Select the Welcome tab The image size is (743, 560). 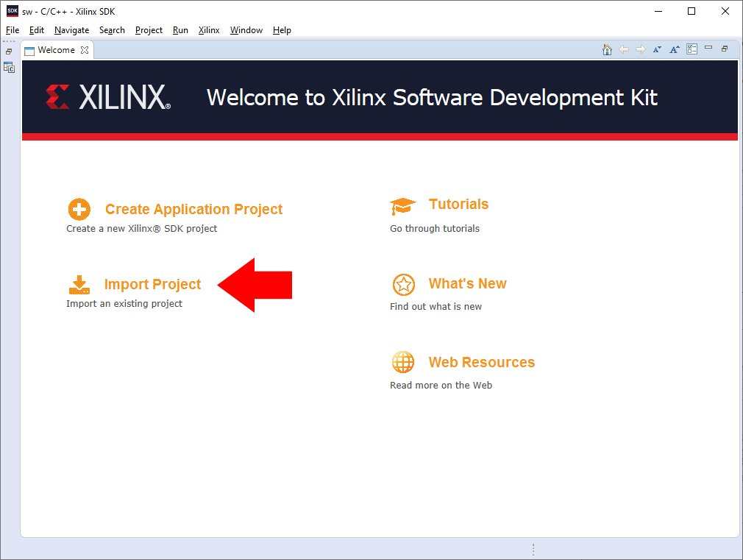pos(56,50)
